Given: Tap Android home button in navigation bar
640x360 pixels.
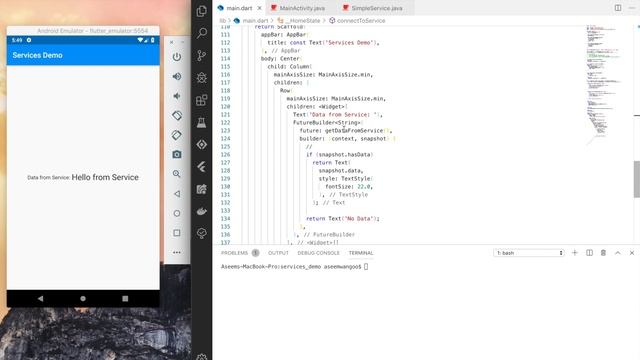Looking at the screenshot, I should click(83, 298).
